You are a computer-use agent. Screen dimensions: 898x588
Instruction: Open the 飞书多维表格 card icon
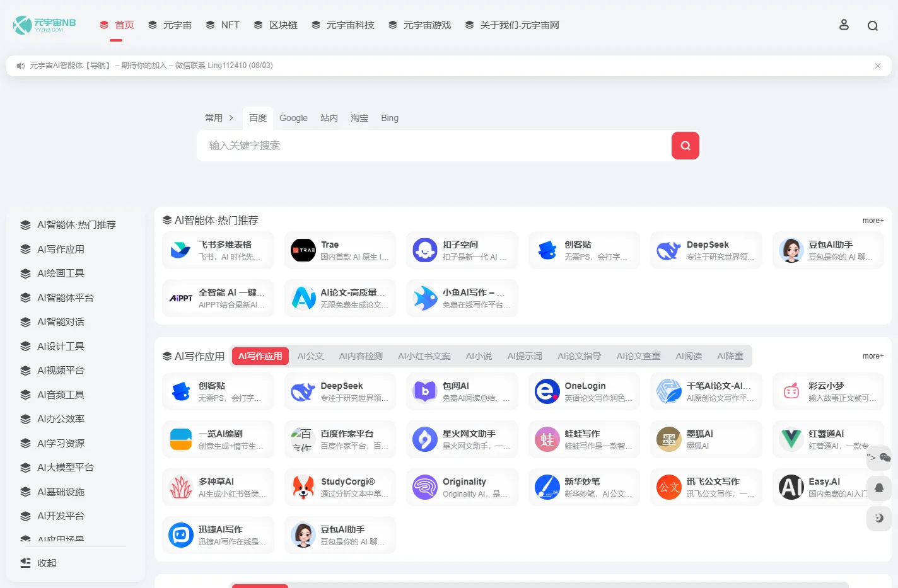[180, 250]
